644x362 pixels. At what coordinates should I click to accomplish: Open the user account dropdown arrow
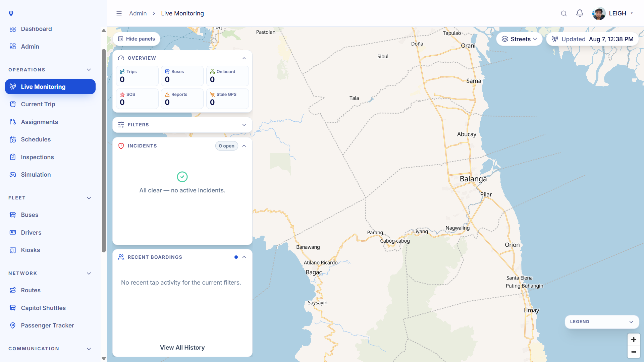click(632, 13)
